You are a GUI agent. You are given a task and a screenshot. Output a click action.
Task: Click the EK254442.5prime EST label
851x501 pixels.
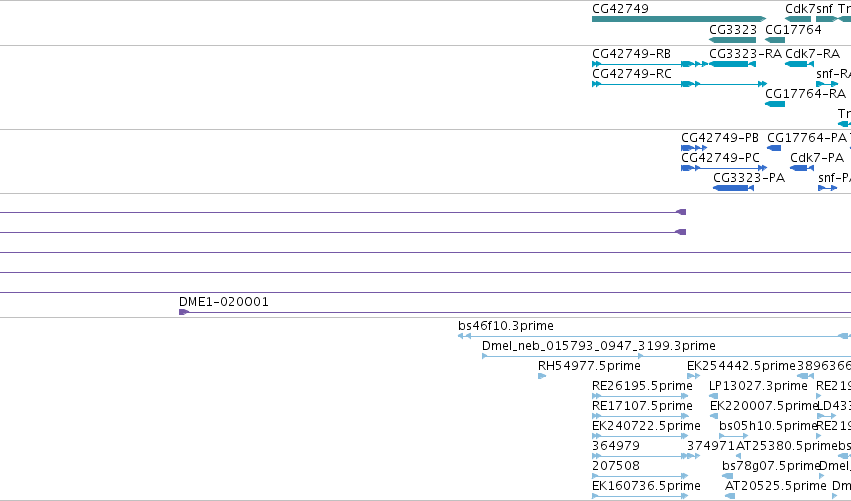[x=741, y=366]
